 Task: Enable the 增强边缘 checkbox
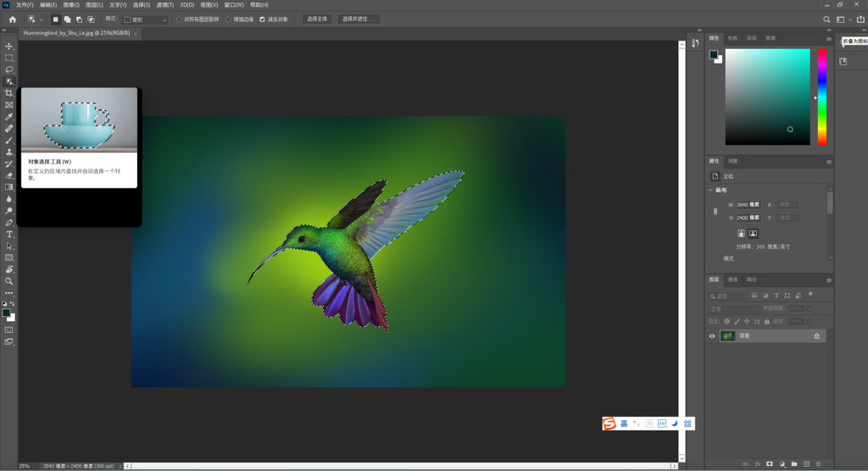point(229,19)
